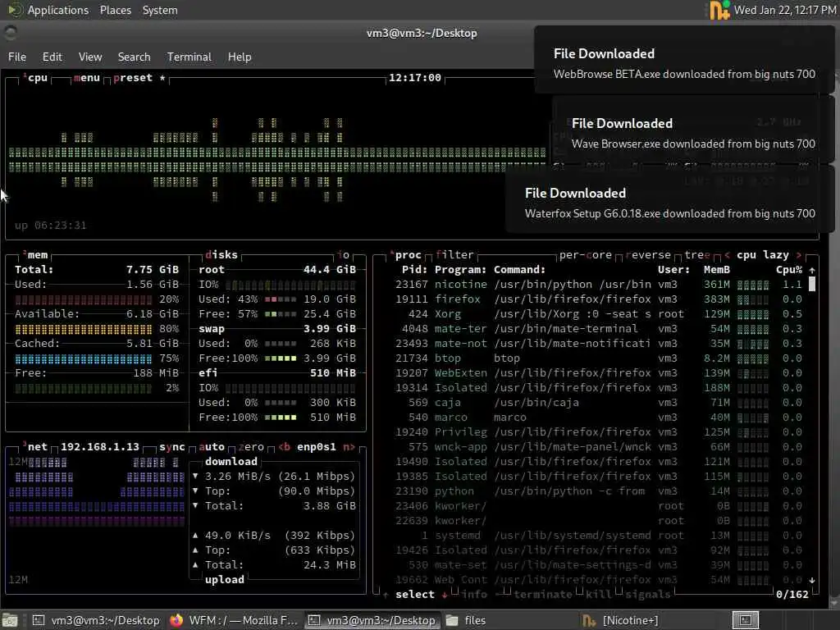Open the btop menu button
This screenshot has height=630, width=840.
pyautogui.click(x=87, y=78)
